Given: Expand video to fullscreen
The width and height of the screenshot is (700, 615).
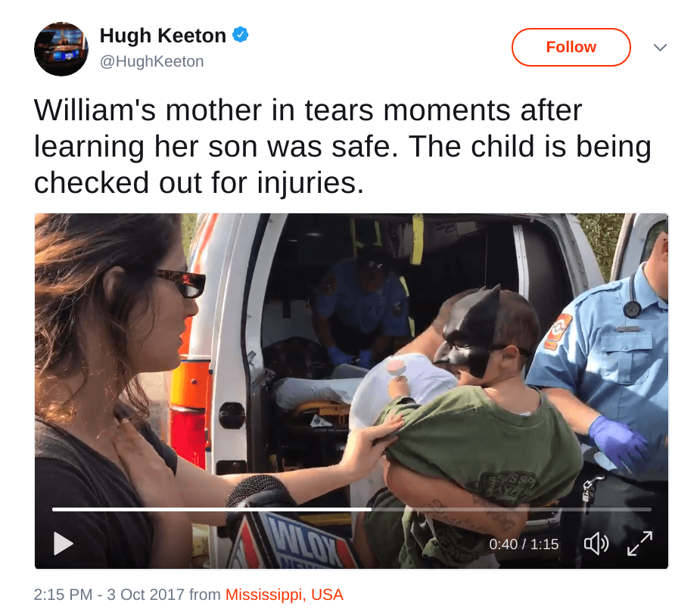Looking at the screenshot, I should pyautogui.click(x=639, y=543).
